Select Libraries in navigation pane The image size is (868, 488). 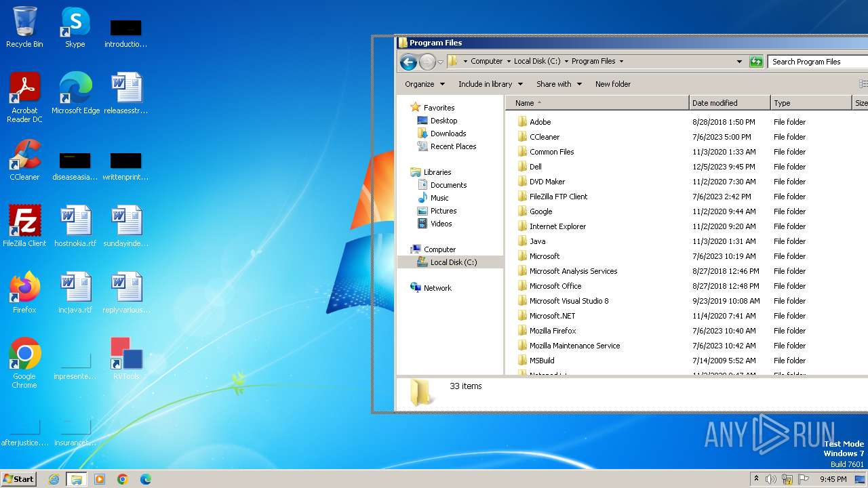[x=437, y=172]
